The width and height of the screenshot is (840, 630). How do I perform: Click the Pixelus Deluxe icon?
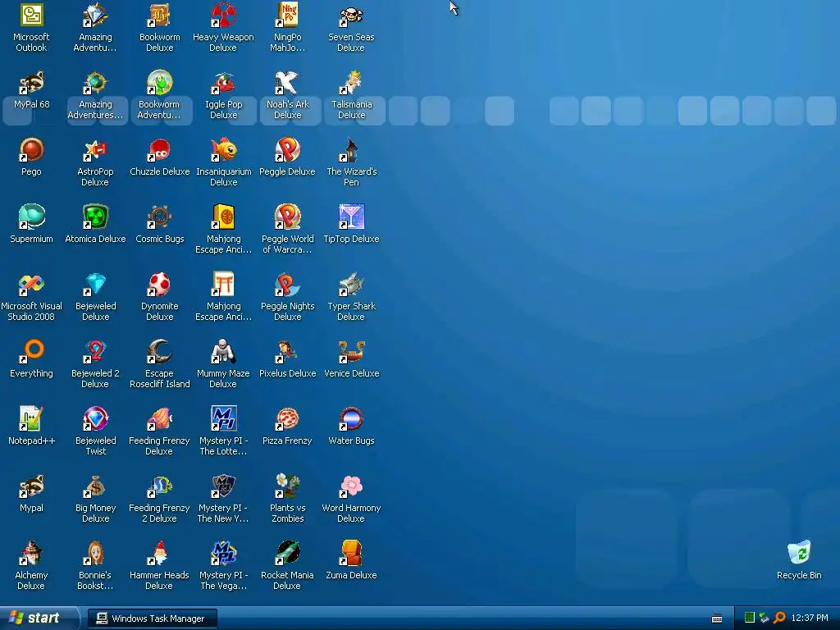click(288, 352)
